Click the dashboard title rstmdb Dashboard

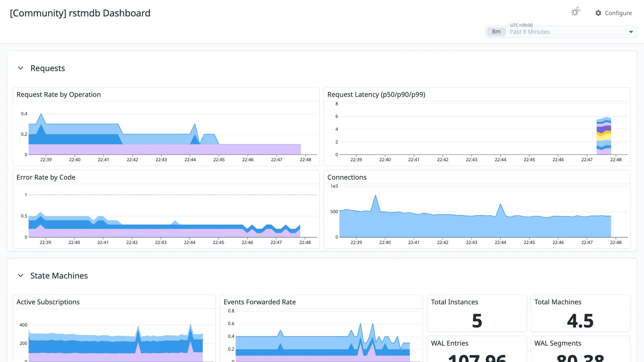coord(80,13)
